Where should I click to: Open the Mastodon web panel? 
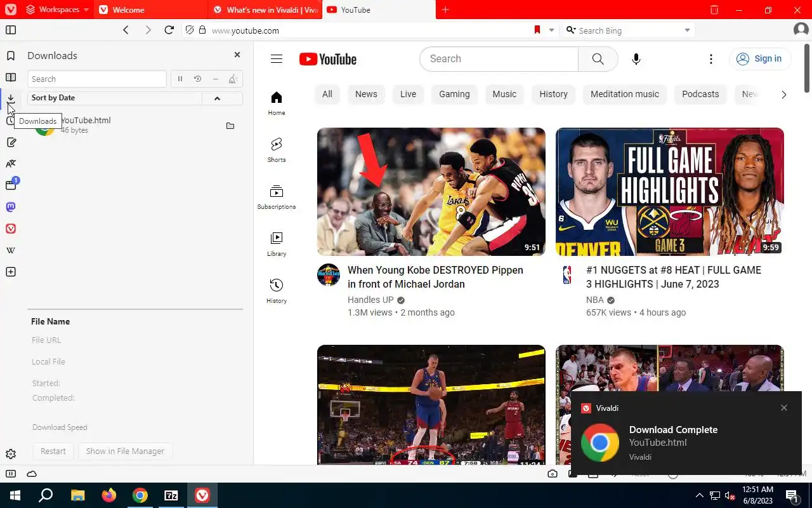11,207
